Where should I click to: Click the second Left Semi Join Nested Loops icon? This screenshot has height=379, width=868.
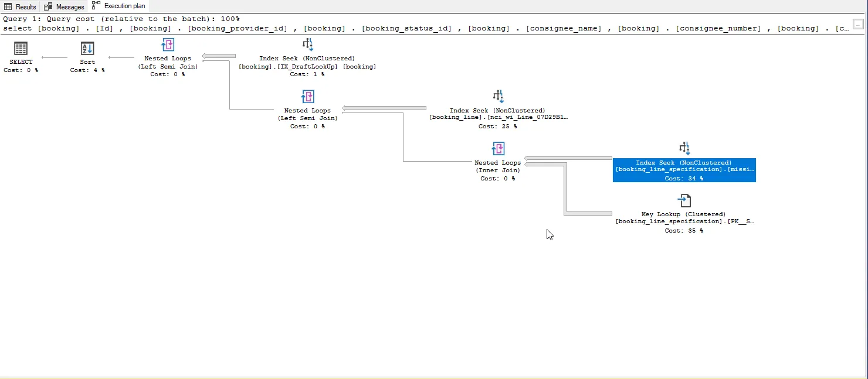pyautogui.click(x=307, y=97)
